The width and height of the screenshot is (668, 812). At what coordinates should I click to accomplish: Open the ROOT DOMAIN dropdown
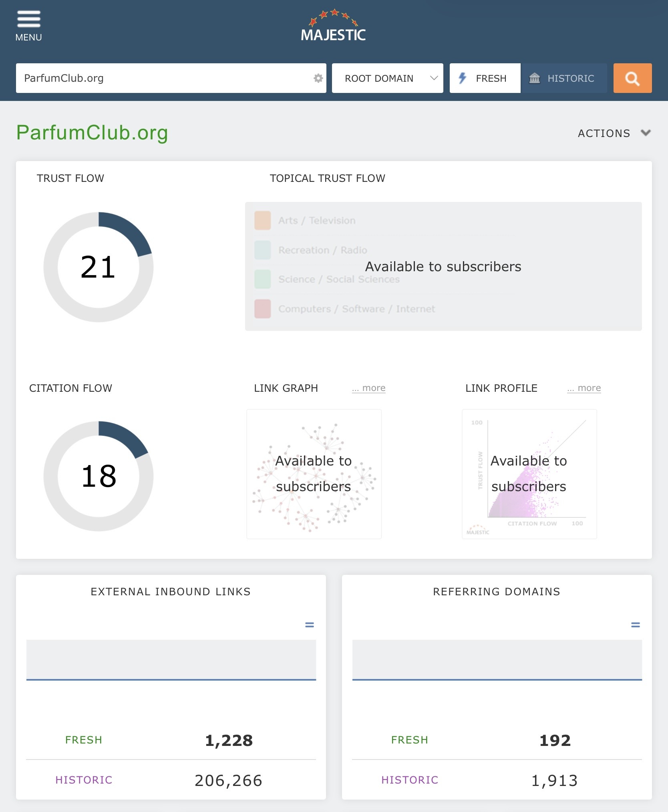click(x=387, y=78)
